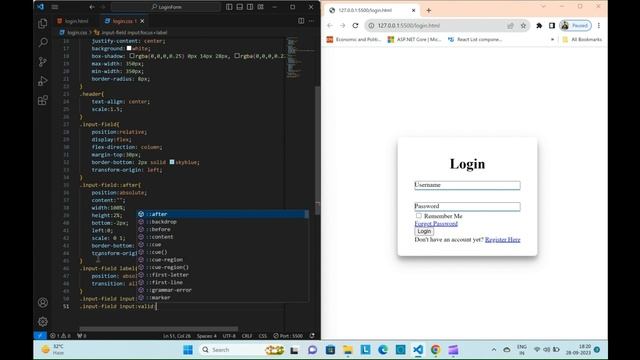The image size is (640, 360).
Task: Split the editor to the right
Action: 301,21
